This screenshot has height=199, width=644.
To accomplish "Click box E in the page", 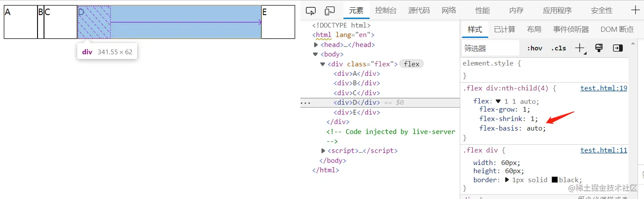I will click(278, 22).
